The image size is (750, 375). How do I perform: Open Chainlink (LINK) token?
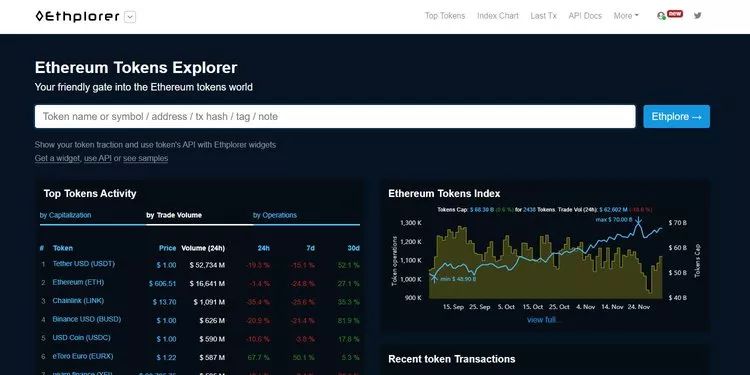pyautogui.click(x=78, y=301)
